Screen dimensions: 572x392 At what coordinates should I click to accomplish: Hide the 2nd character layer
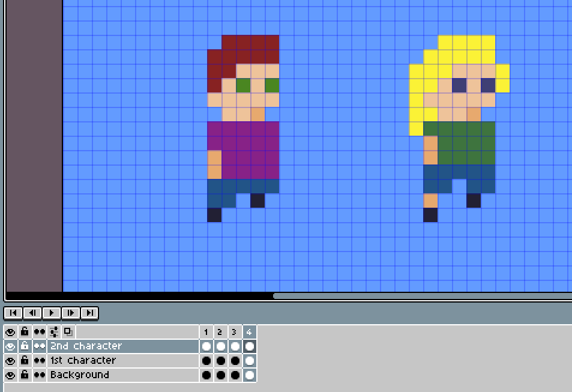[10, 346]
